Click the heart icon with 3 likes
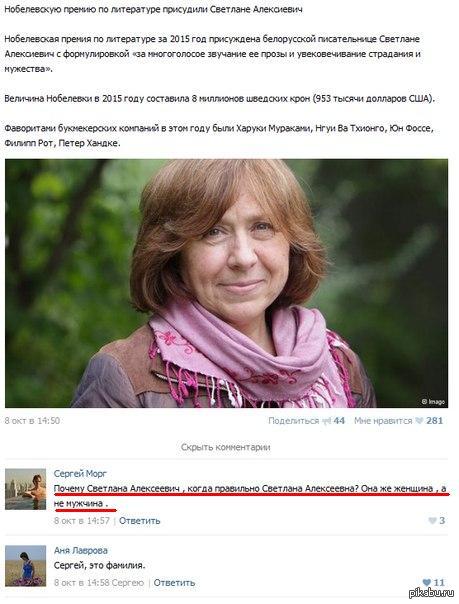Viewport: 459px width, 604px height. point(432,521)
